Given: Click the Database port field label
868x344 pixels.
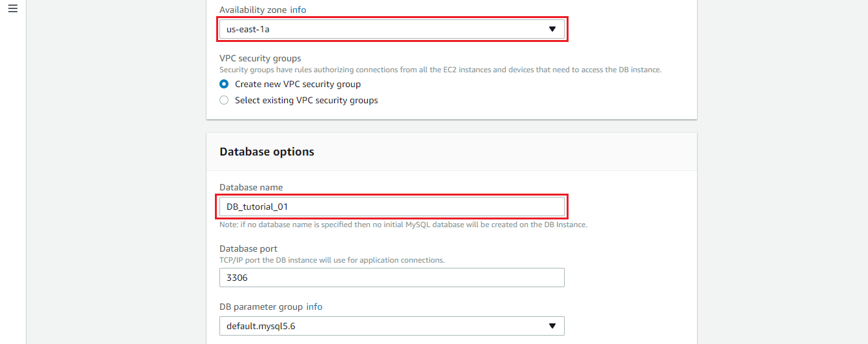Looking at the screenshot, I should [x=248, y=248].
